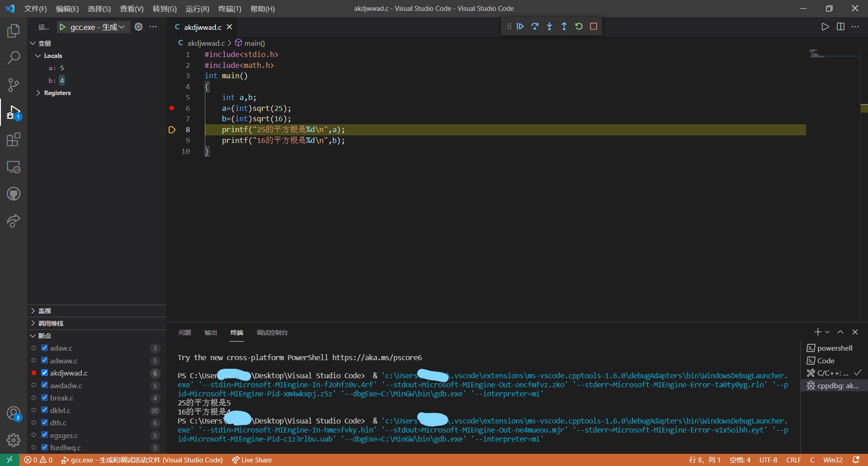Open the Live Share view

[14, 221]
